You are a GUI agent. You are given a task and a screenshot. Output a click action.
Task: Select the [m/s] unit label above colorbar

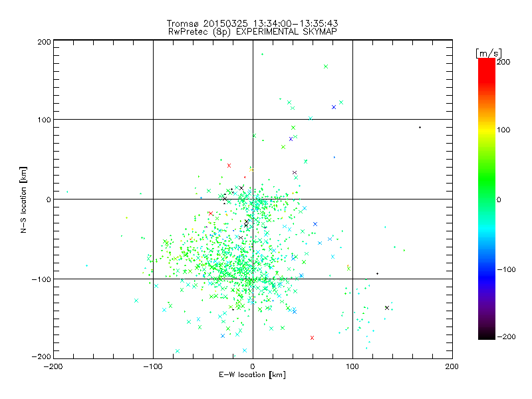(489, 53)
